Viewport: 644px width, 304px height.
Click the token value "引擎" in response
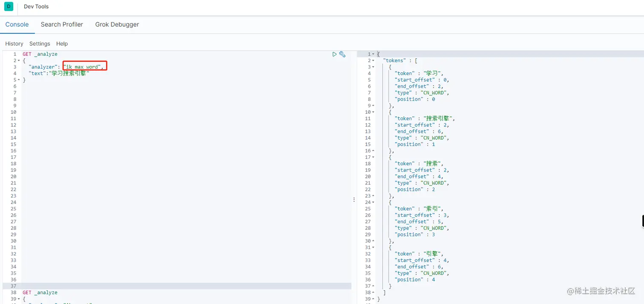(433, 254)
